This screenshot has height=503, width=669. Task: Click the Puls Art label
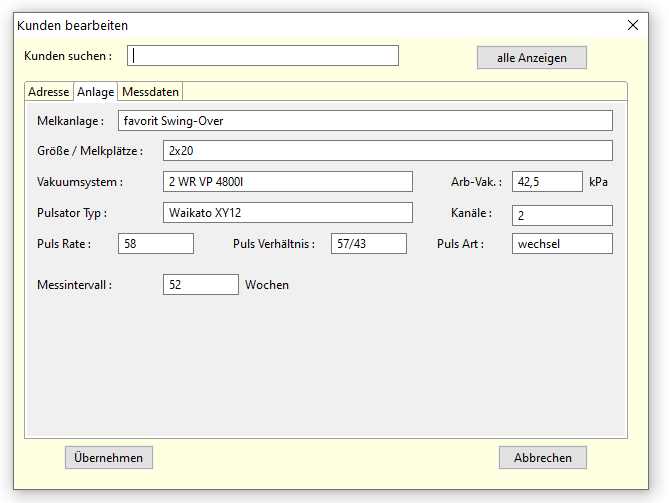tap(460, 244)
